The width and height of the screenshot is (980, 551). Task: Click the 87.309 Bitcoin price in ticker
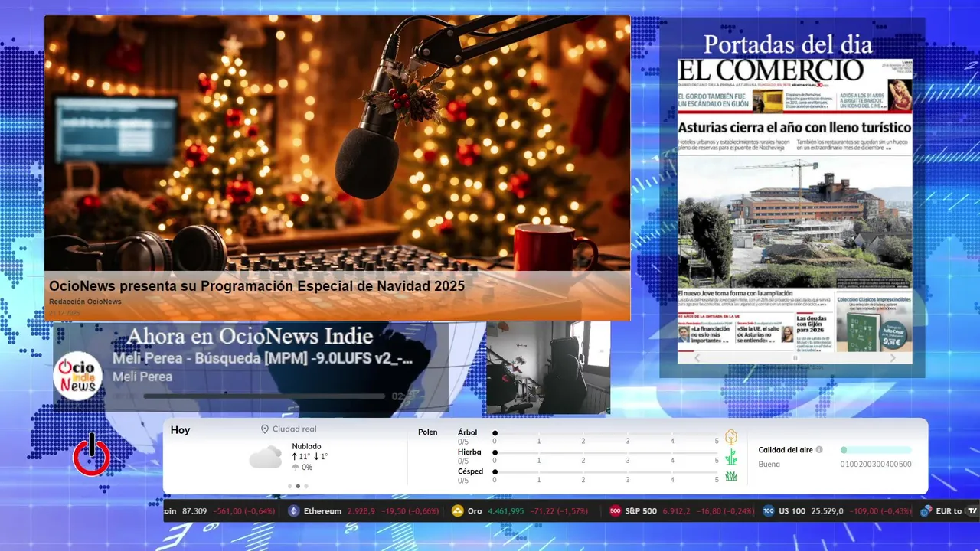tap(195, 510)
